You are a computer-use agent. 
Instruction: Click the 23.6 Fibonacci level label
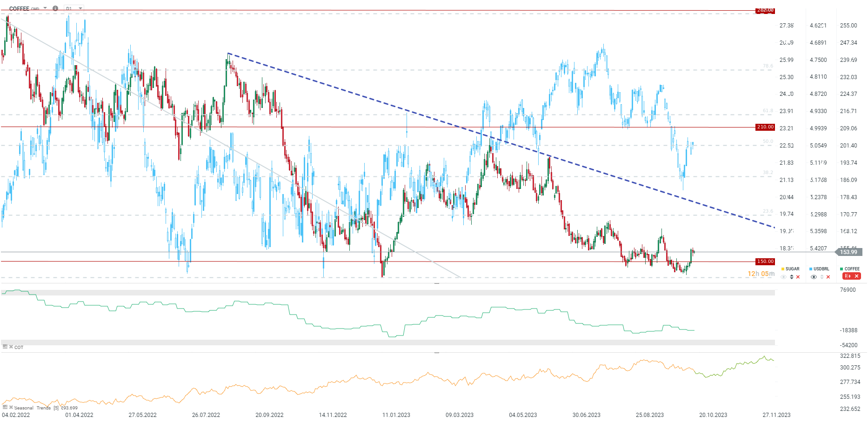768,211
